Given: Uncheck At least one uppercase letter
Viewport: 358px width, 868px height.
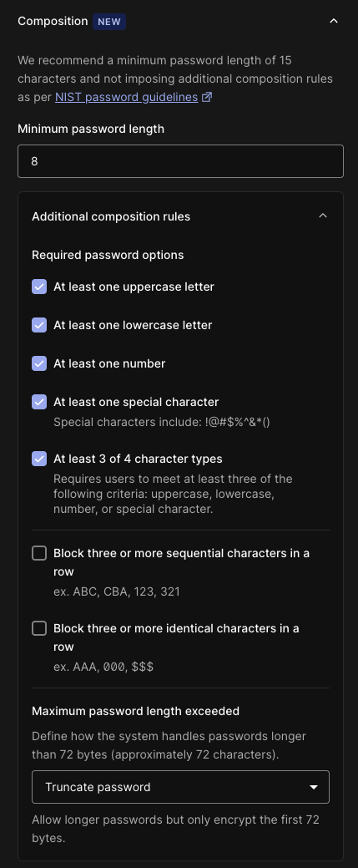Looking at the screenshot, I should [39, 287].
